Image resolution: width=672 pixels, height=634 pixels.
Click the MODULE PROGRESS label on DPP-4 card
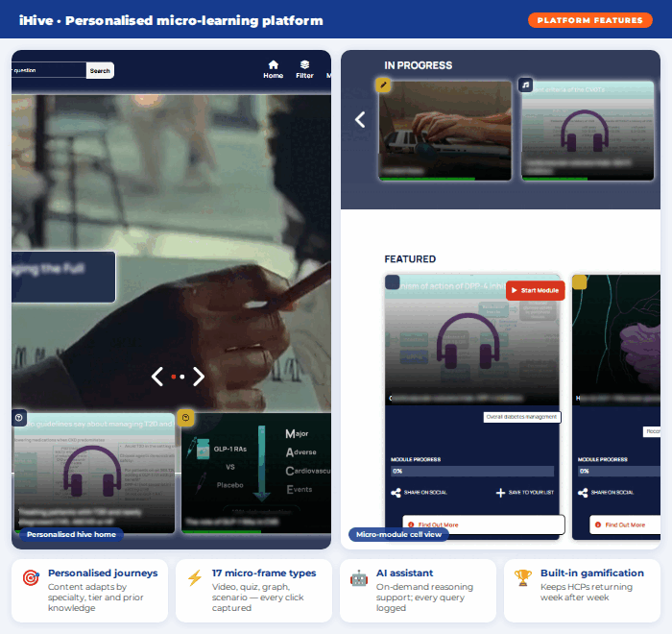pos(416,459)
